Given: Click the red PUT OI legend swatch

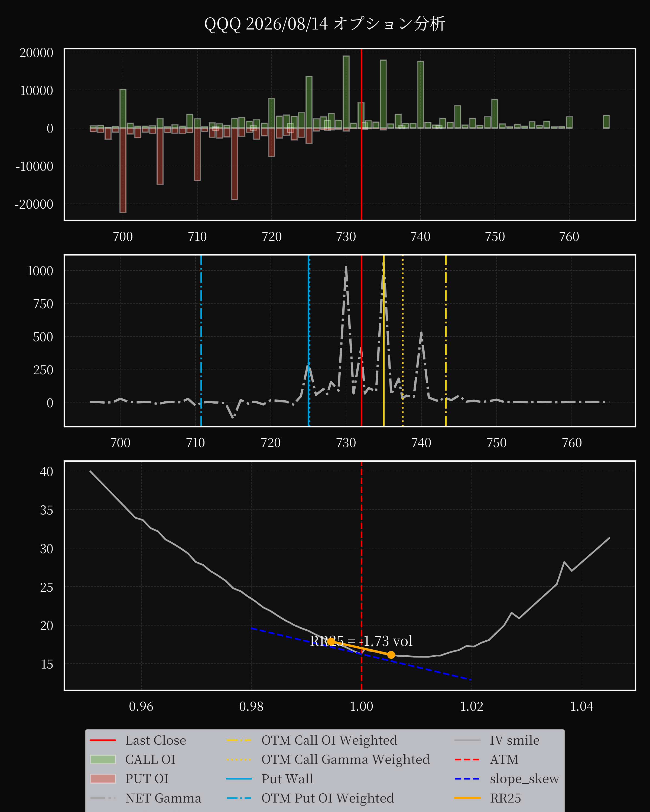Looking at the screenshot, I should pyautogui.click(x=103, y=778).
